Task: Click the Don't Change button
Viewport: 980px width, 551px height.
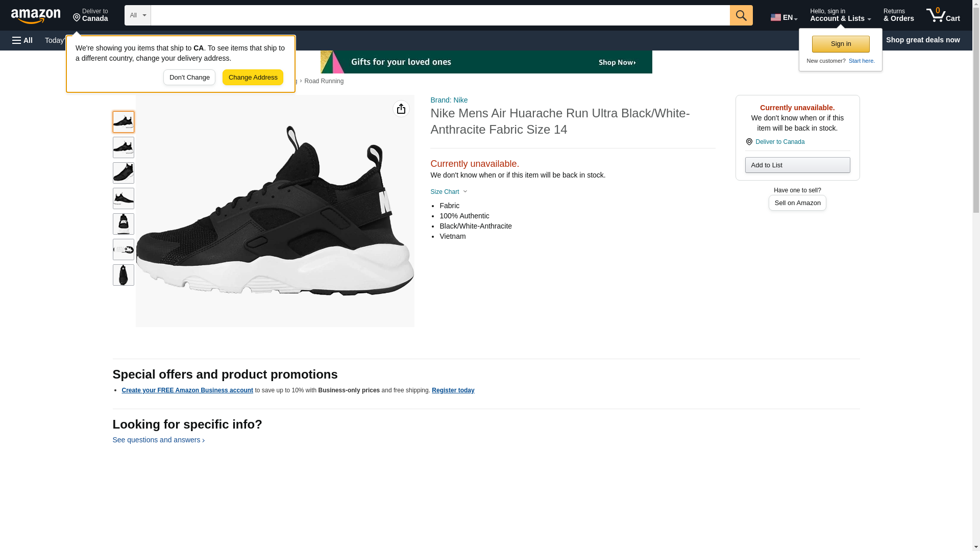Action: 189,78
